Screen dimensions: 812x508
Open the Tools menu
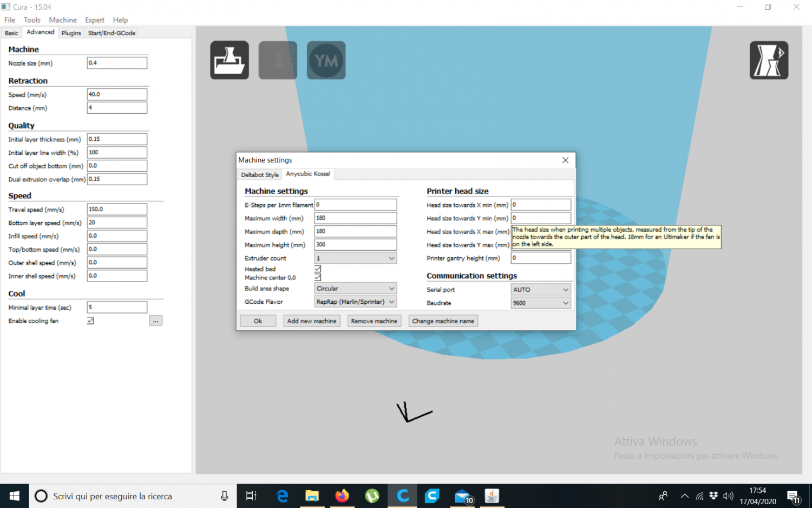32,20
